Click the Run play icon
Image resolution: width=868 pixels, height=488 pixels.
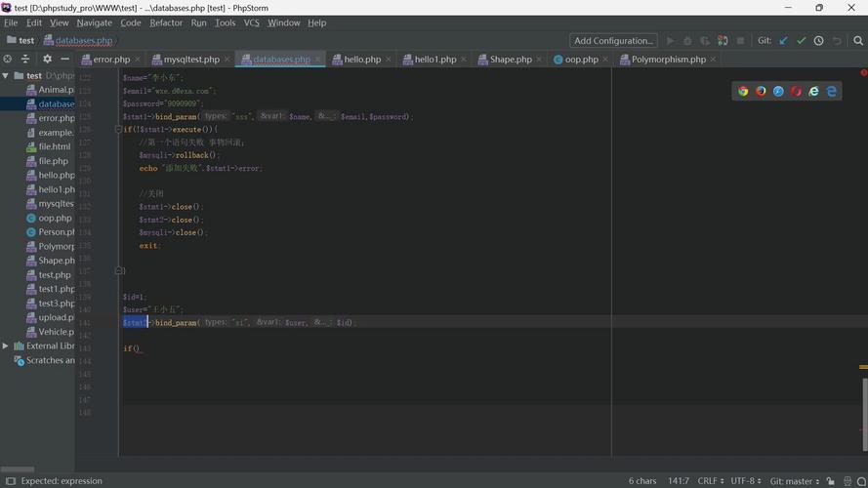670,41
